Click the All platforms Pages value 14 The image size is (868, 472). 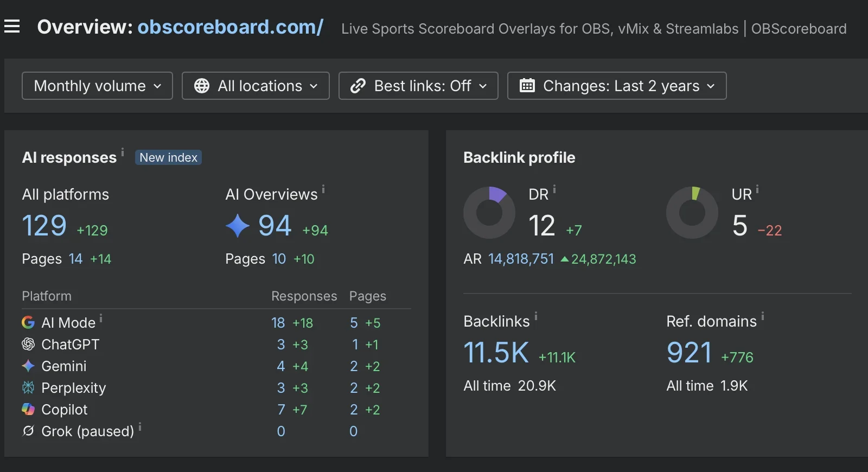76,259
